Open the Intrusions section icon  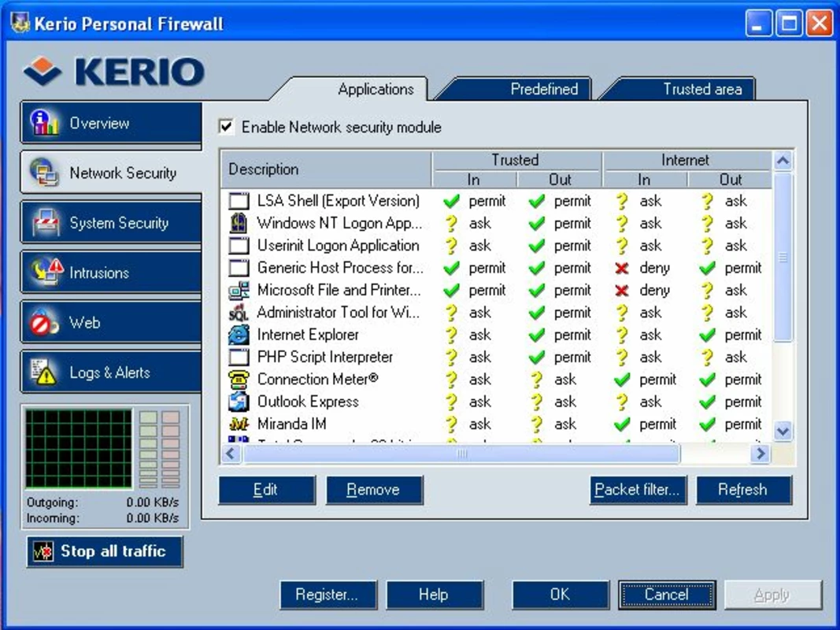click(47, 272)
